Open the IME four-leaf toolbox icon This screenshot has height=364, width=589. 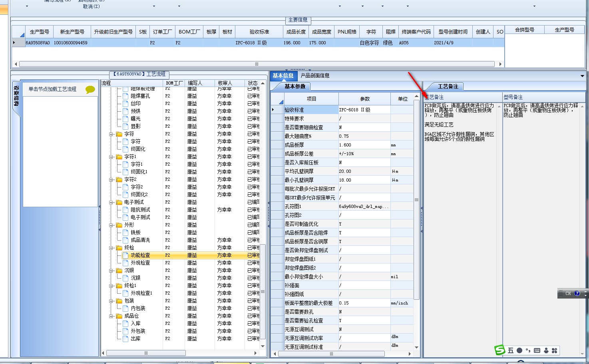pos(555,350)
